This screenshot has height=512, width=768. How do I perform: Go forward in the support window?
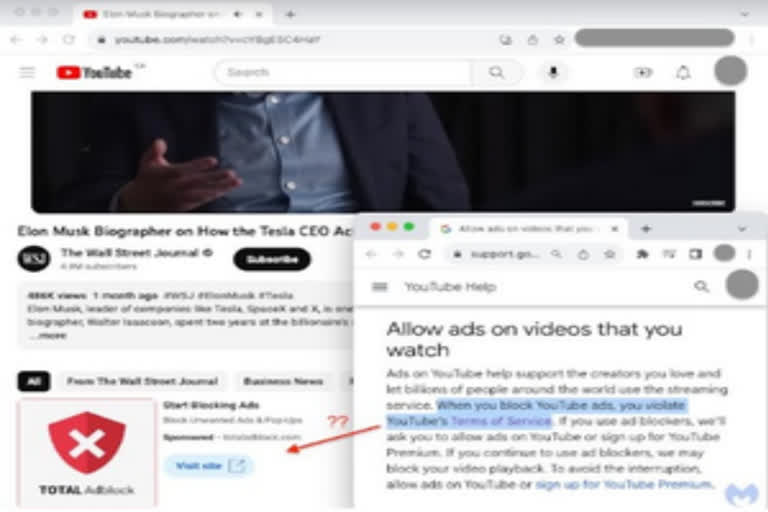pos(398,254)
